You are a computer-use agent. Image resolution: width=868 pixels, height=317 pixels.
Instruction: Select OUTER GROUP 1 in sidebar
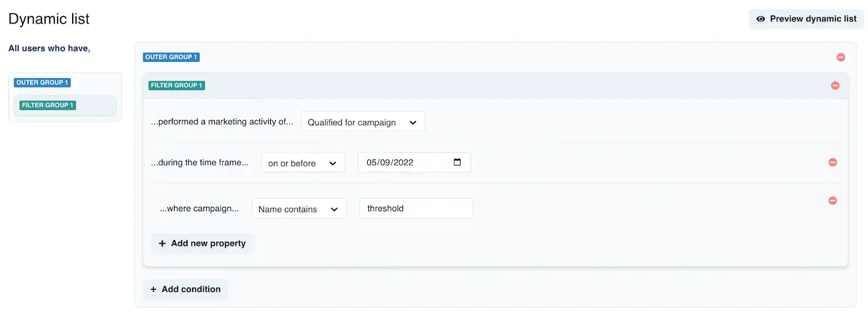point(42,83)
